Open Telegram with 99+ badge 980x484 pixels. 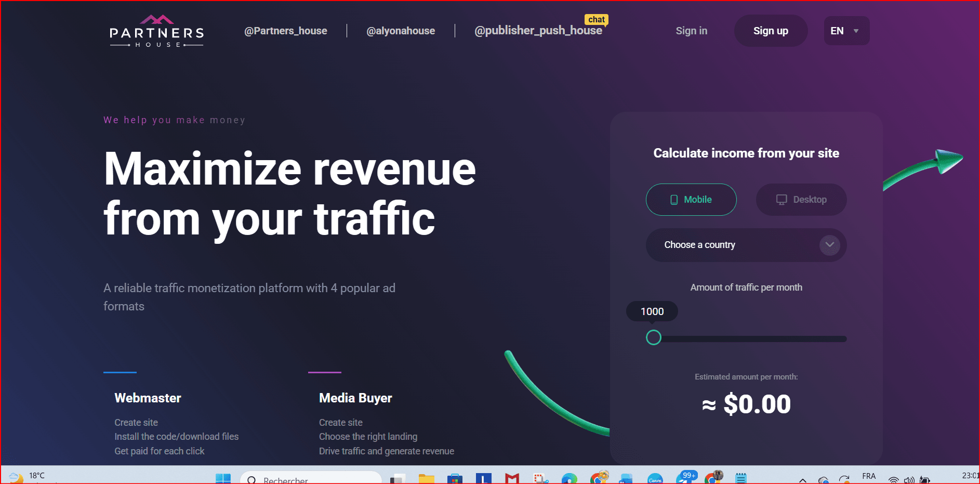(684, 479)
